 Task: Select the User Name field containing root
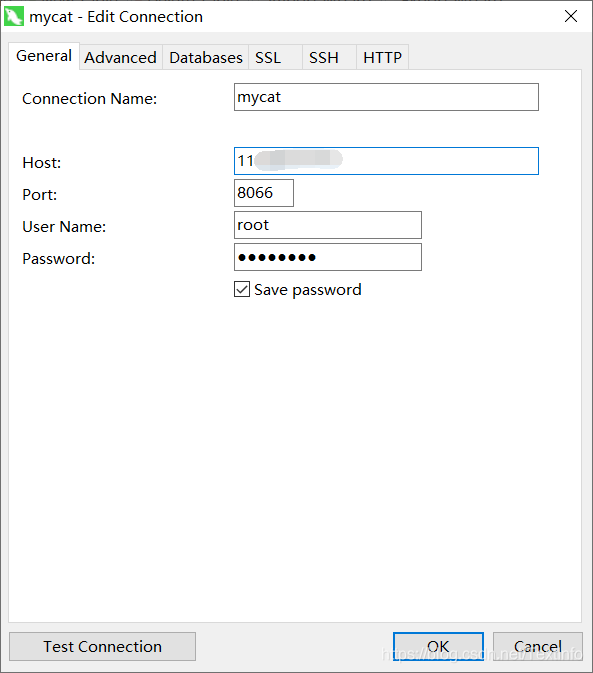tap(328, 225)
